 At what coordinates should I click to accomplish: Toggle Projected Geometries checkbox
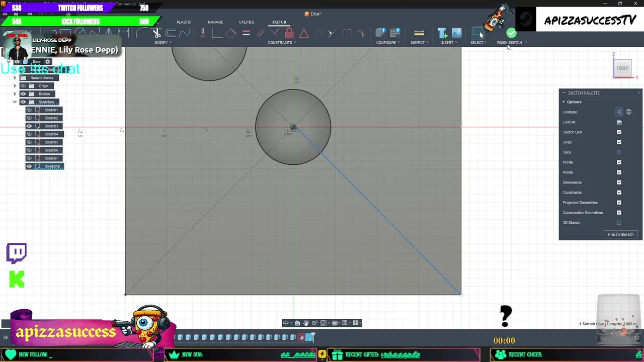tap(619, 203)
